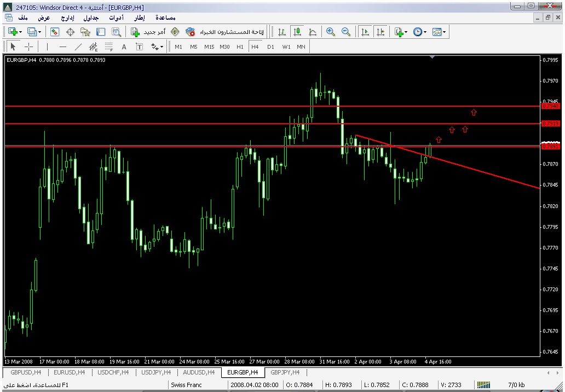Open the إطار (Window) menu
Screen dimensions: 565x392
point(140,18)
